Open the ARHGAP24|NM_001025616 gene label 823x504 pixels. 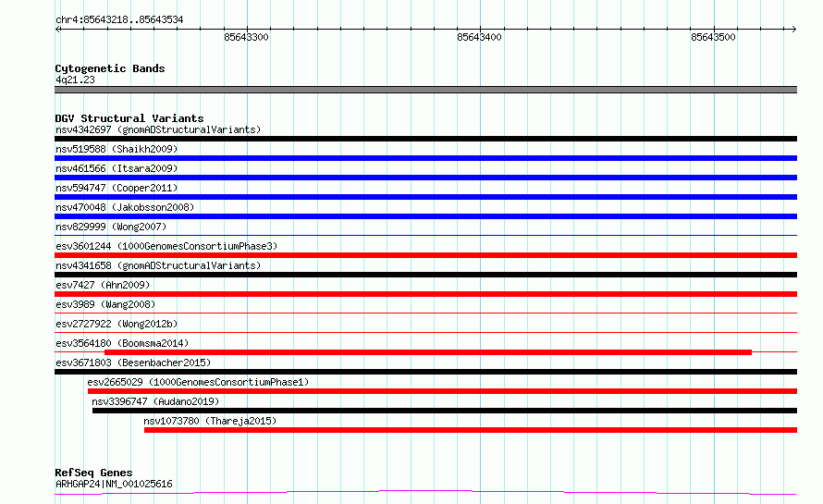[x=114, y=484]
